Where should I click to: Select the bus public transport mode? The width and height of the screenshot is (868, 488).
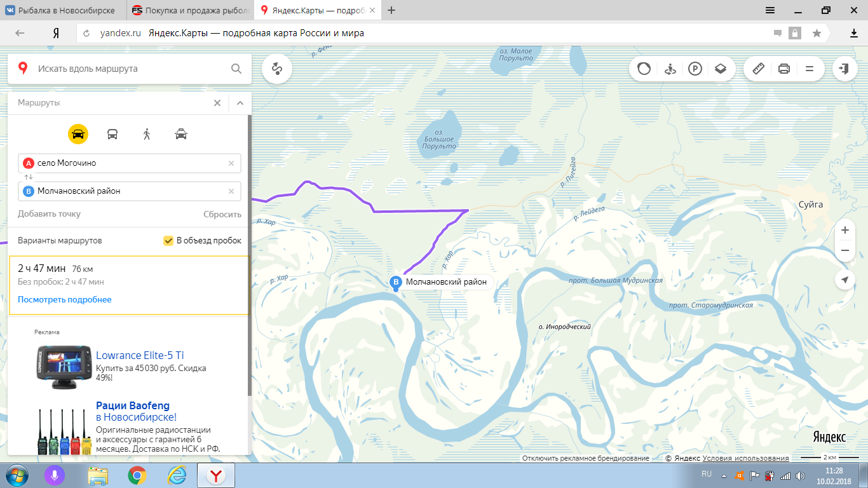pos(112,133)
